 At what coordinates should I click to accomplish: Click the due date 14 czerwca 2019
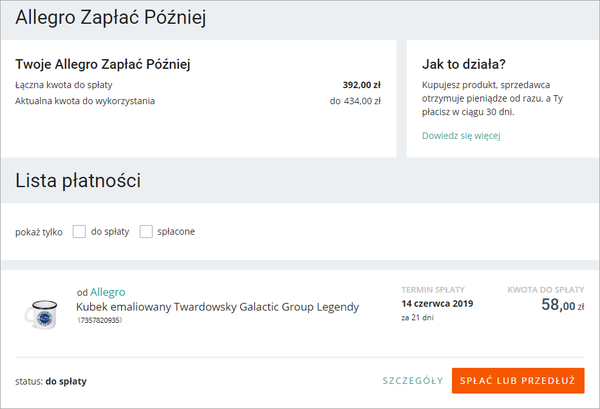(436, 302)
